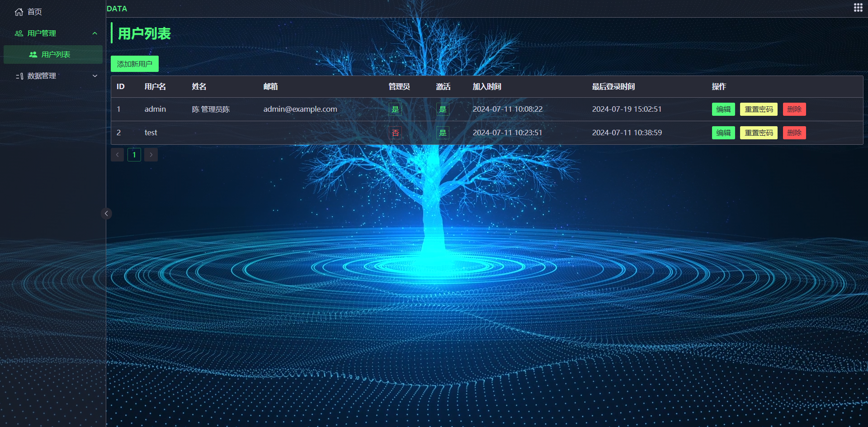The image size is (868, 427).
Task: Collapse the 用户管理 menu chevron
Action: click(x=95, y=33)
